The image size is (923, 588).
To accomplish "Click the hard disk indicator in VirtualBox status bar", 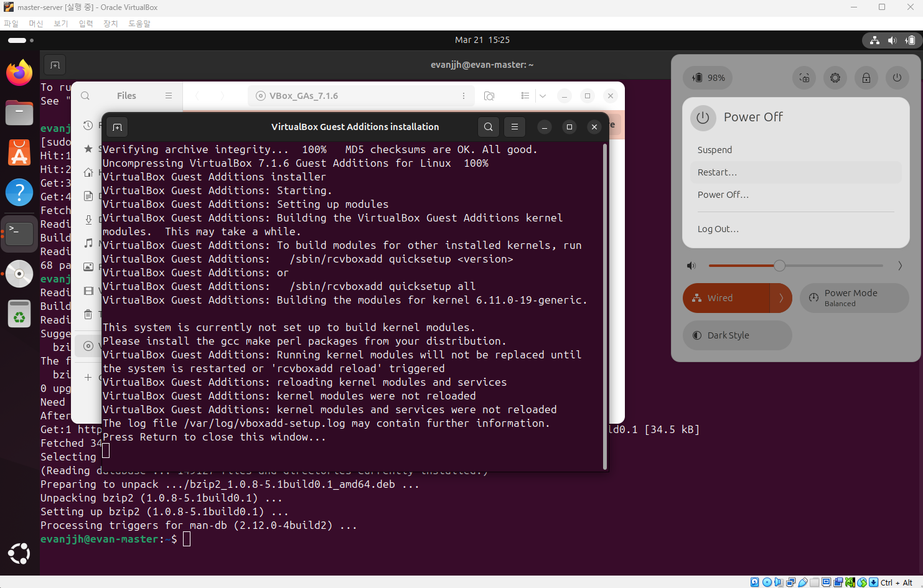I will coord(755,582).
